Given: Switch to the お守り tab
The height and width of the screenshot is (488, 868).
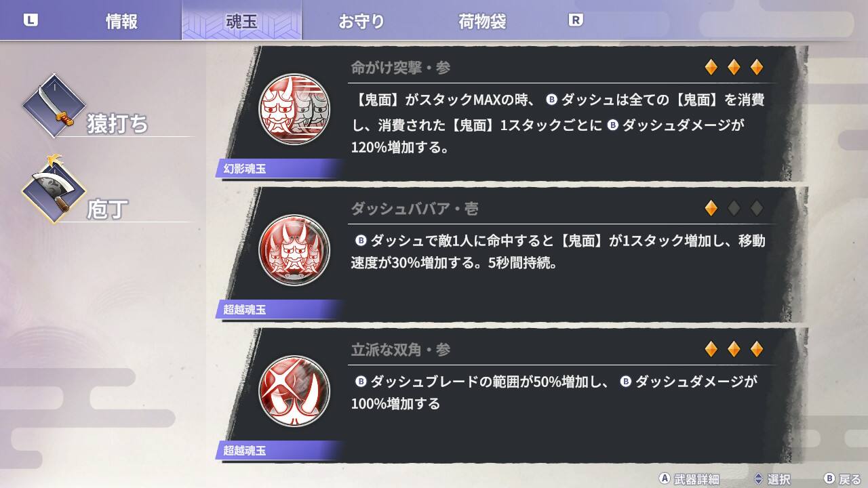Looking at the screenshot, I should click(361, 21).
